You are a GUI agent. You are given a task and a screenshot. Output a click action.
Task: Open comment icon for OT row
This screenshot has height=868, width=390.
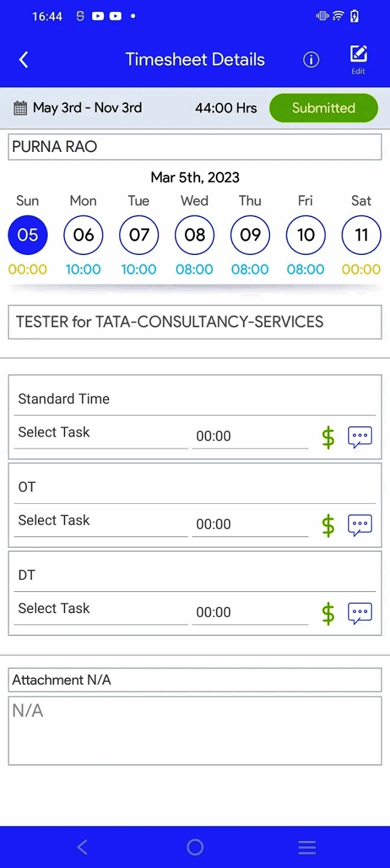tap(360, 526)
